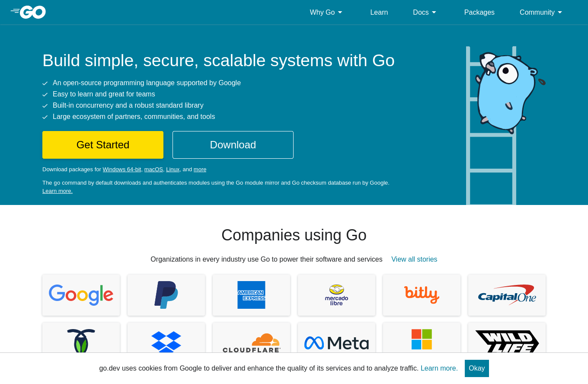Click 'Easy to learn and great for teams'
Viewport: 588px width, 384px height.
click(104, 94)
